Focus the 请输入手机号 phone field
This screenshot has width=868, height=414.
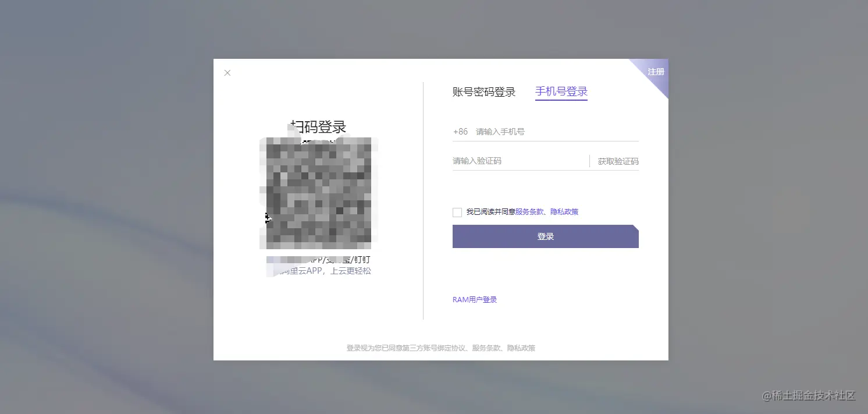pos(557,132)
